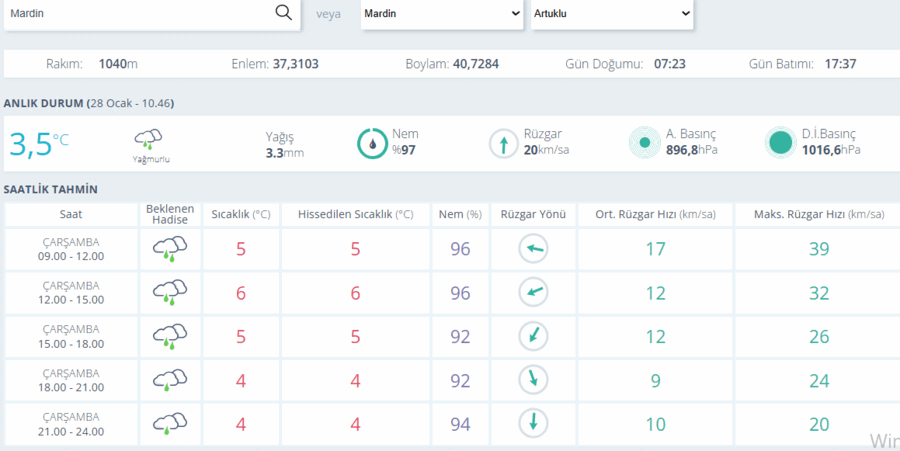Click rain cloud icon for 18.00 - 21.00
The image size is (900, 451).
(x=170, y=380)
